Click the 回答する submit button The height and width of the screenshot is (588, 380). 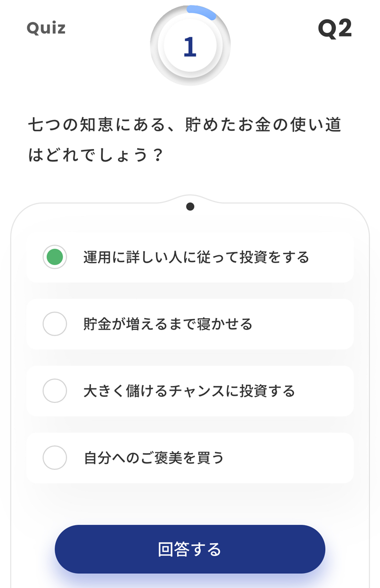pos(190,549)
